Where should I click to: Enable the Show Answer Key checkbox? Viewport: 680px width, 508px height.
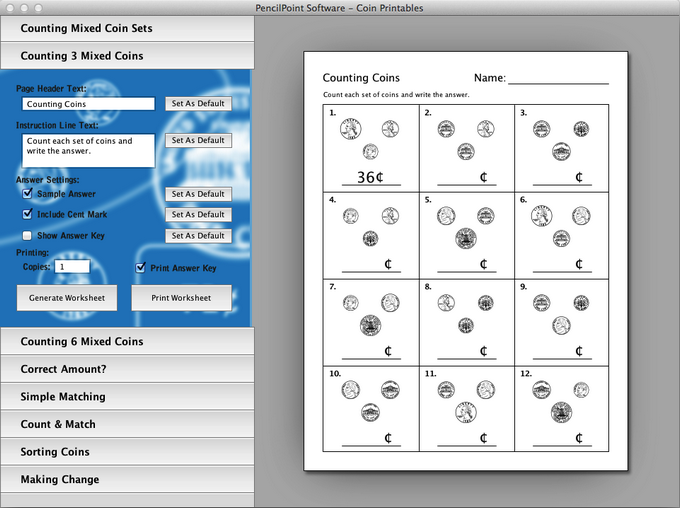[28, 236]
